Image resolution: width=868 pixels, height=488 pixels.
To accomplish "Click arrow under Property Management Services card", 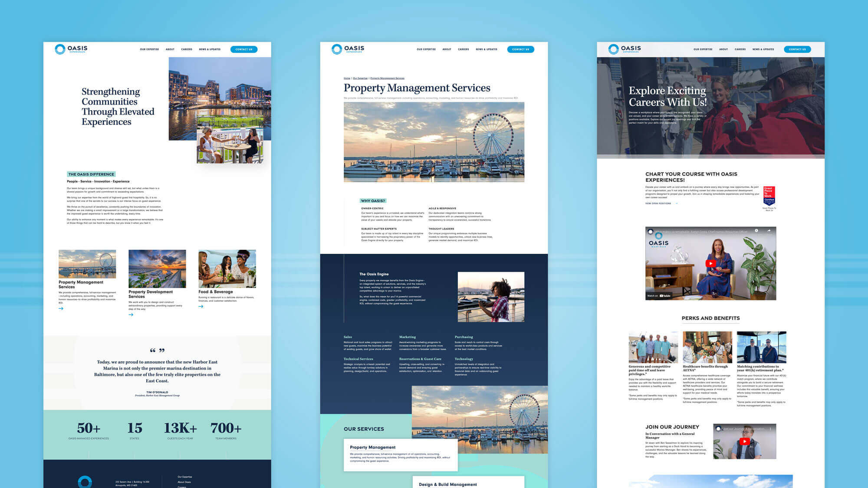I will click(x=61, y=308).
